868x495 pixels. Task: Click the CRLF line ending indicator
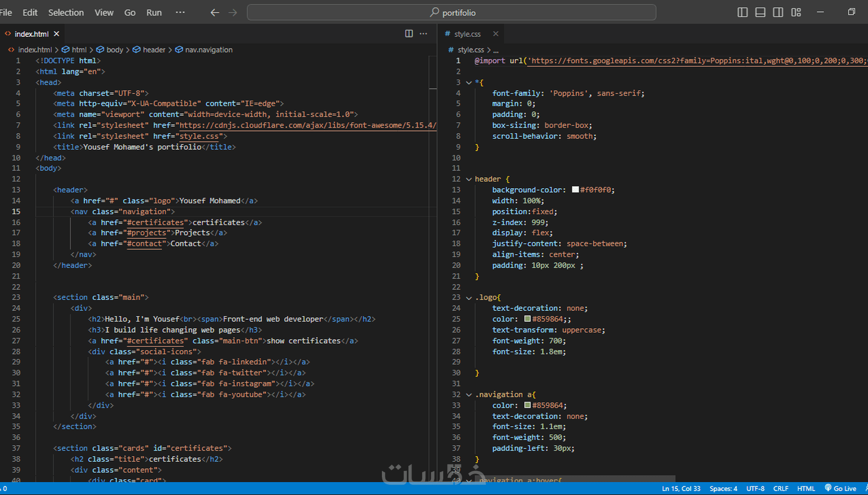tap(781, 488)
